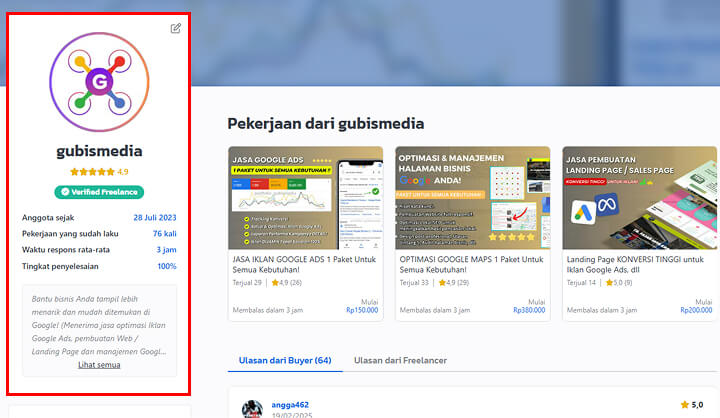This screenshot has width=720, height=418.
Task: Click the 'Anggota sejak' label
Action: [x=48, y=218]
